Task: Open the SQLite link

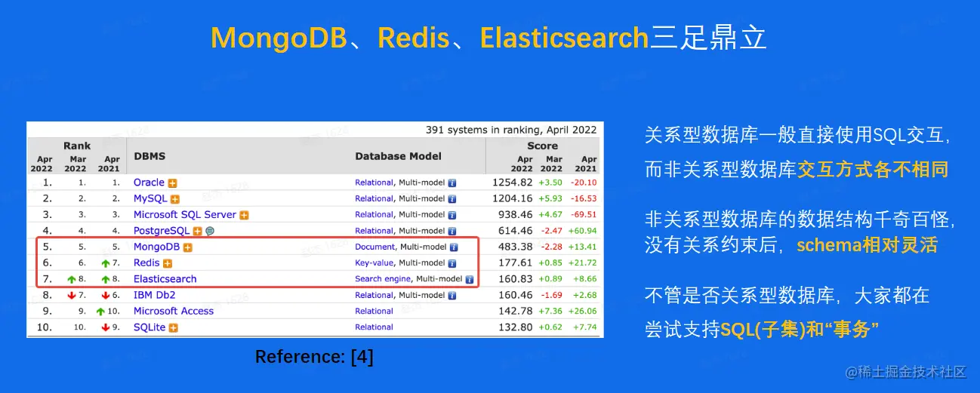Action: 150,327
